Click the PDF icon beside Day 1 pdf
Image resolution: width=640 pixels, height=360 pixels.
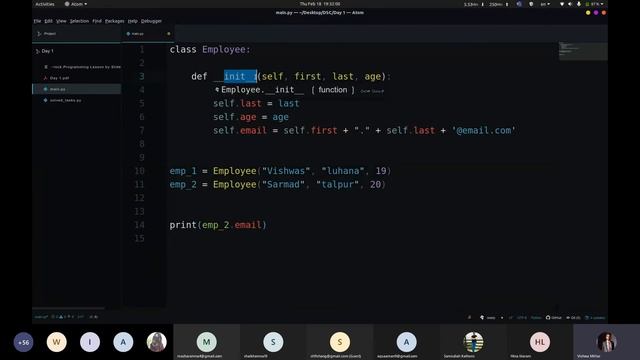[45, 78]
